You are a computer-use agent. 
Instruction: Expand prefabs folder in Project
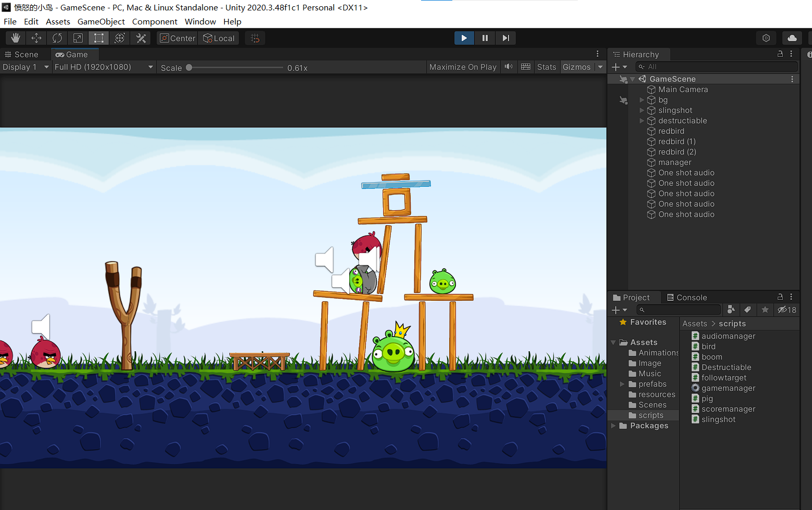[622, 384]
